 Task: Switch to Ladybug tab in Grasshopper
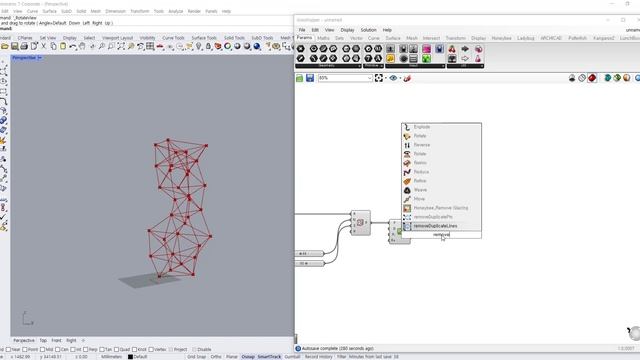pos(526,38)
